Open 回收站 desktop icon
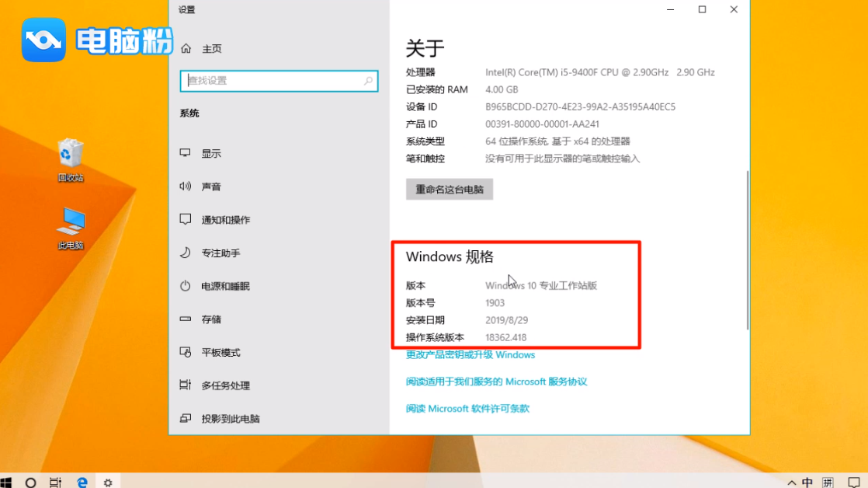 click(71, 160)
